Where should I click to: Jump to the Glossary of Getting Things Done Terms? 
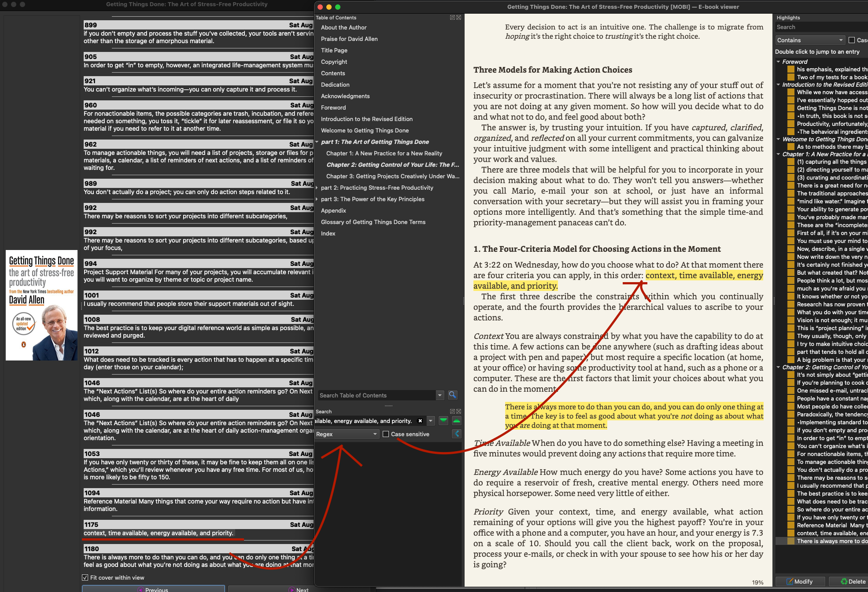[373, 222]
